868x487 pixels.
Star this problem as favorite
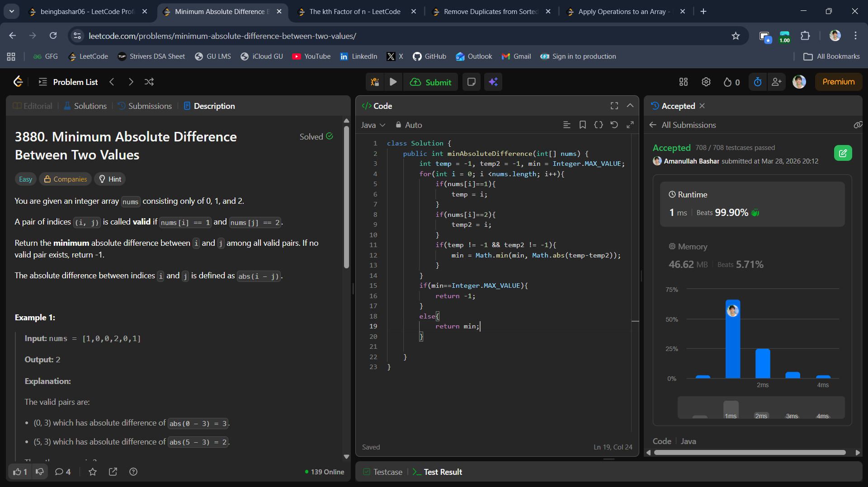click(93, 472)
